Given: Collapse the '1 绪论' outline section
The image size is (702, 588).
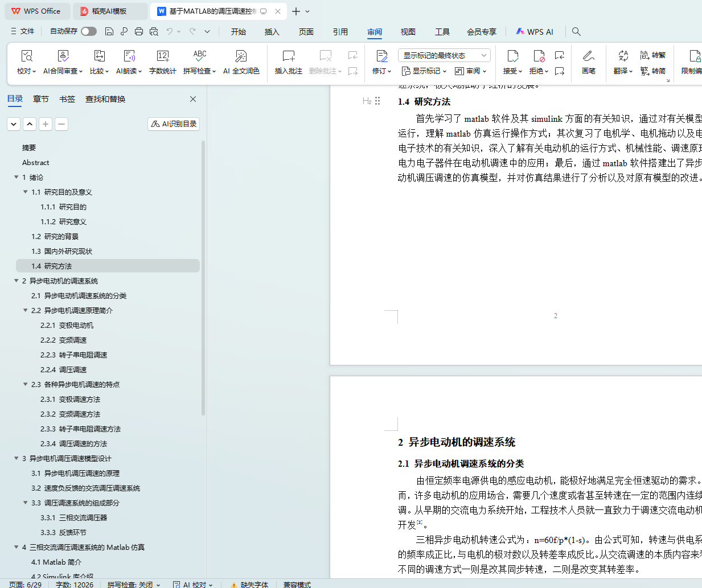Looking at the screenshot, I should 17,178.
